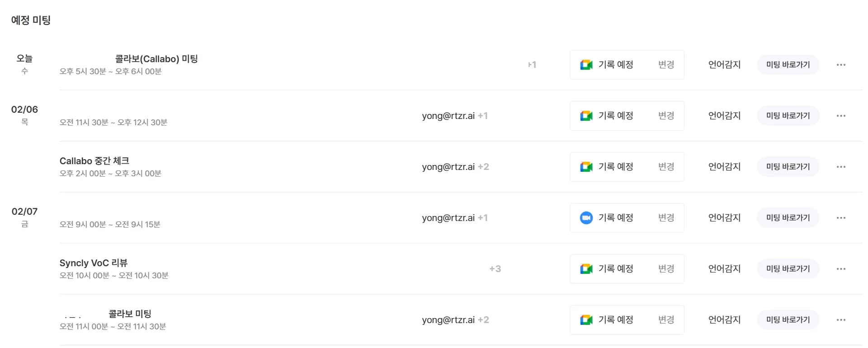
Task: Click 변경 on the Zoom meeting recording status
Action: [x=666, y=218]
